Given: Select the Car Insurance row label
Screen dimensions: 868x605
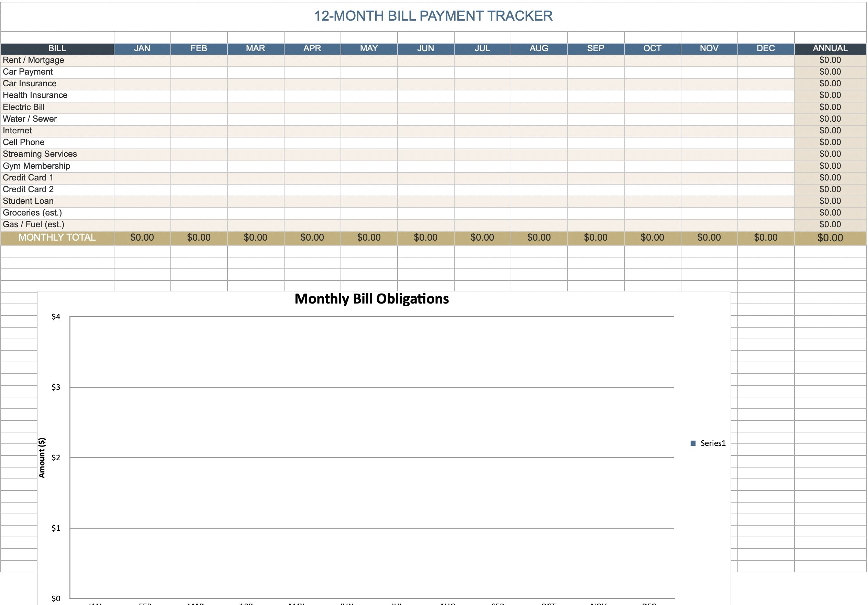Looking at the screenshot, I should [30, 84].
